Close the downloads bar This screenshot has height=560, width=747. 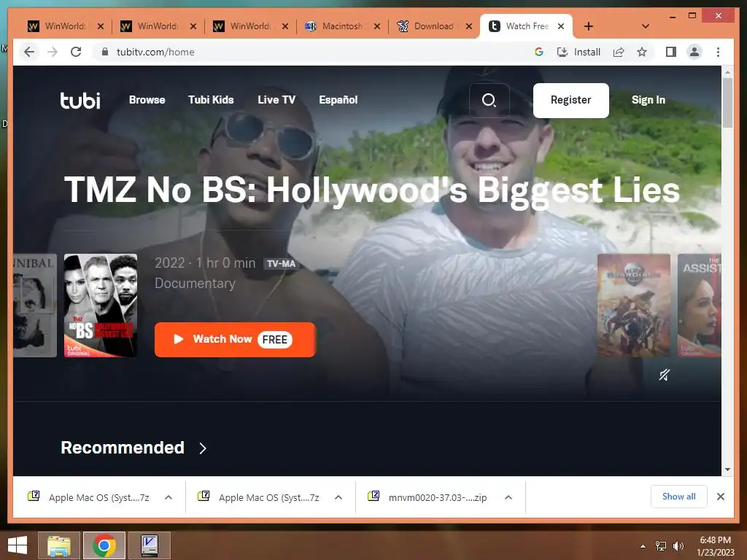pyautogui.click(x=721, y=497)
